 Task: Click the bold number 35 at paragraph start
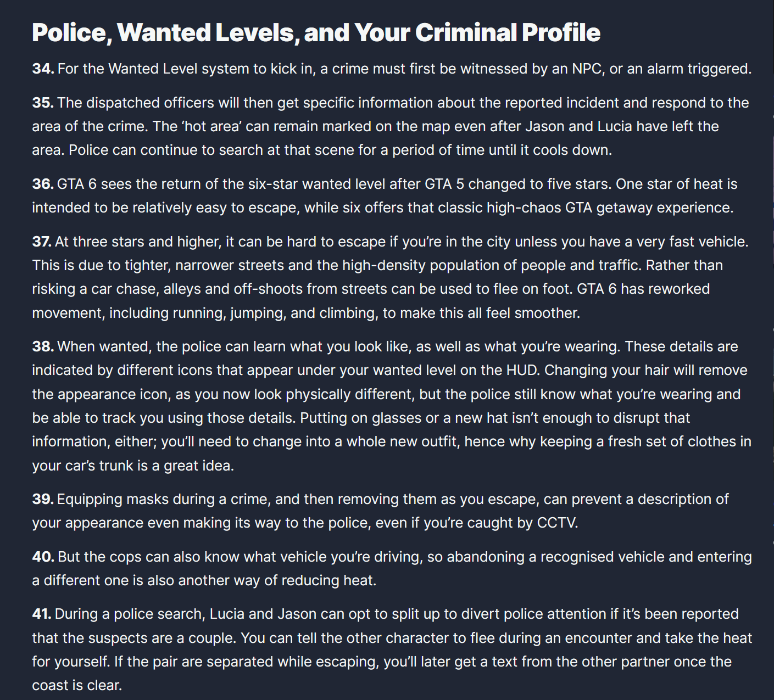point(43,103)
